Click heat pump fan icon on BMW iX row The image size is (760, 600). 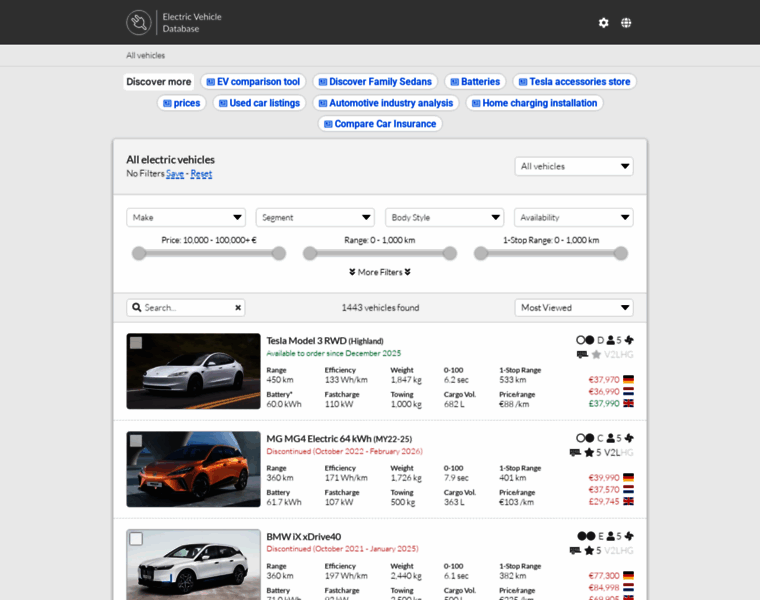tap(629, 536)
